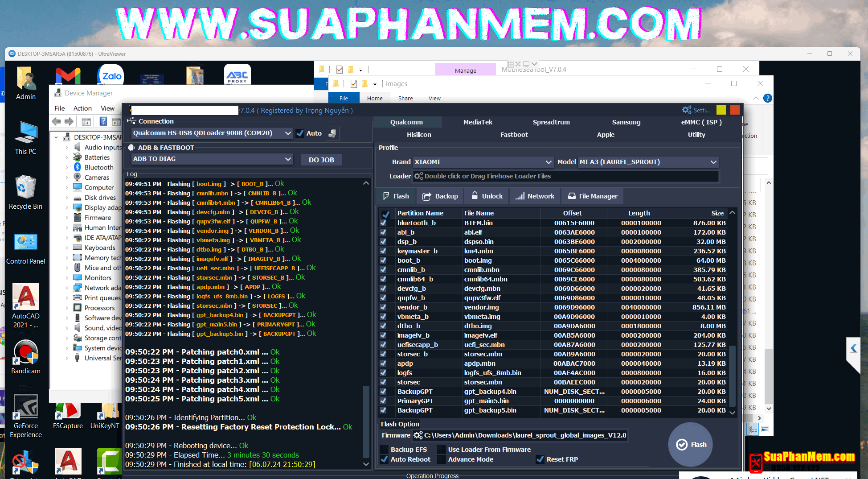Enable the Backup EFS checkbox
This screenshot has width=868, height=479.
(x=384, y=450)
